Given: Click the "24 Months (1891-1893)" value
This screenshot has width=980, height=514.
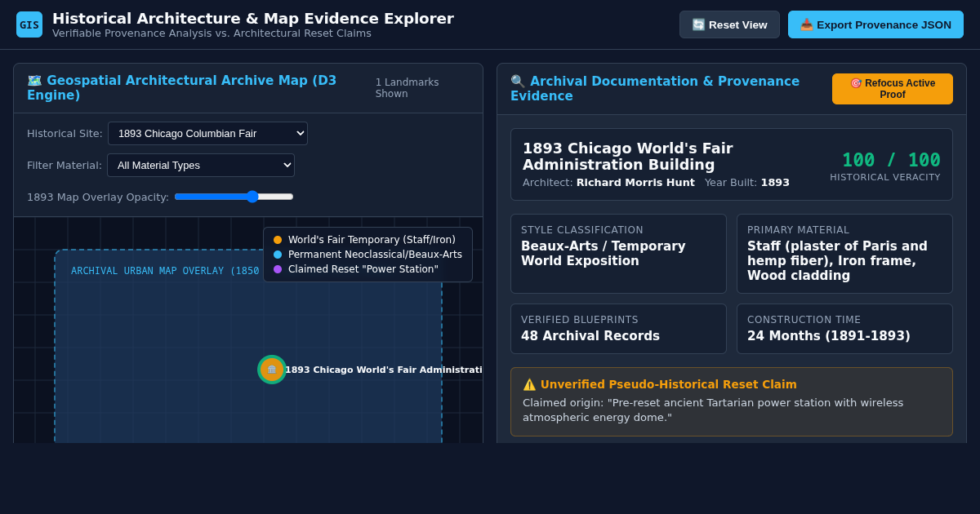Looking at the screenshot, I should coord(829,336).
